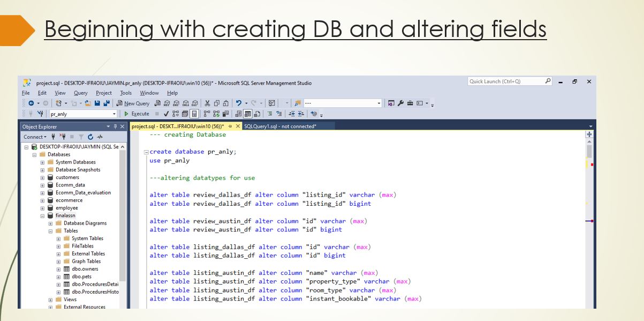Expand the dbo.owners table node
This screenshot has height=321, width=644.
point(58,269)
